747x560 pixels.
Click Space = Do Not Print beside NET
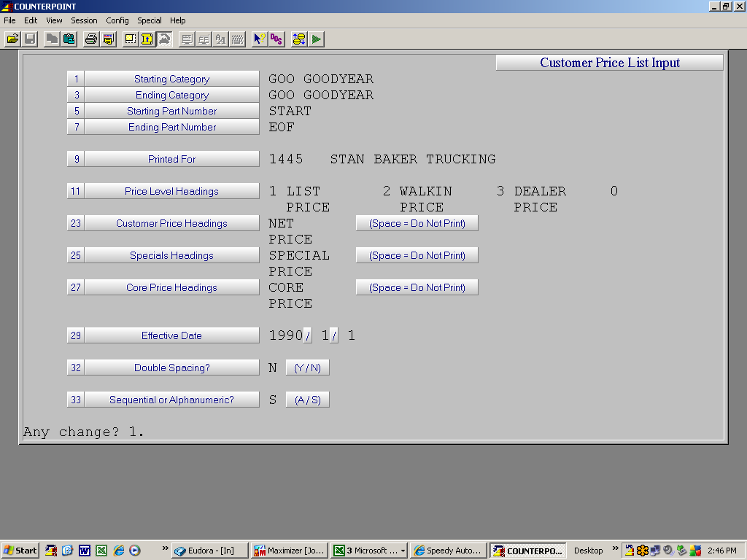(417, 223)
